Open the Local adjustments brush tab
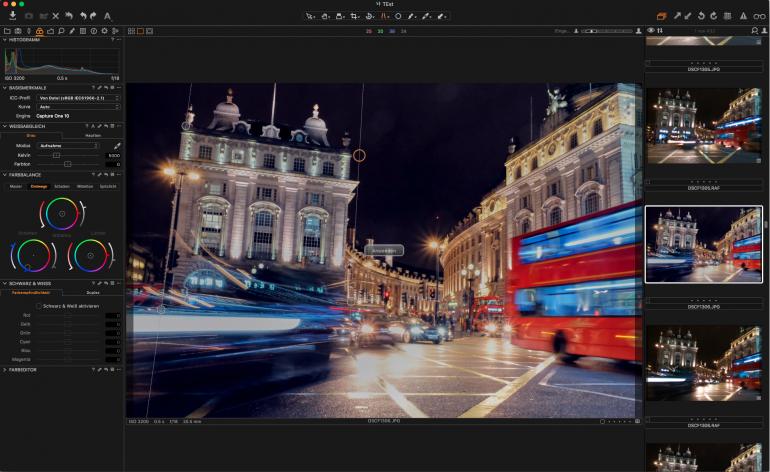The image size is (770, 472). click(72, 31)
